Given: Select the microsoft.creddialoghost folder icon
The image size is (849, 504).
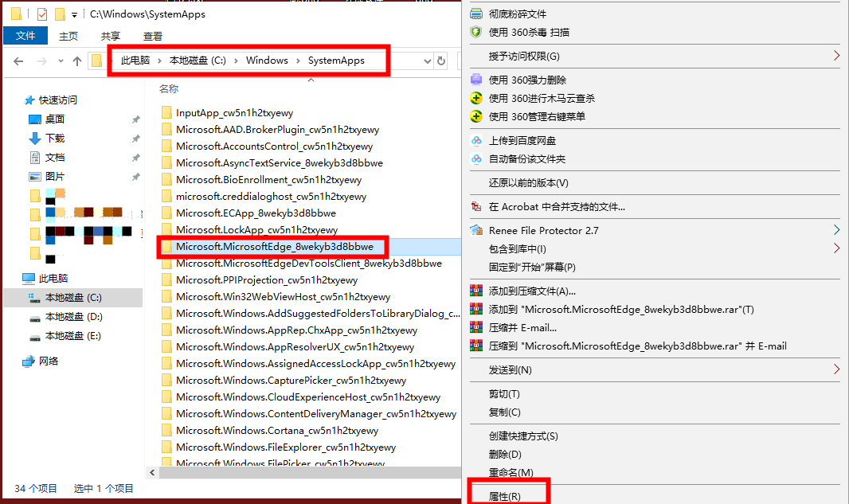Looking at the screenshot, I should 166,197.
